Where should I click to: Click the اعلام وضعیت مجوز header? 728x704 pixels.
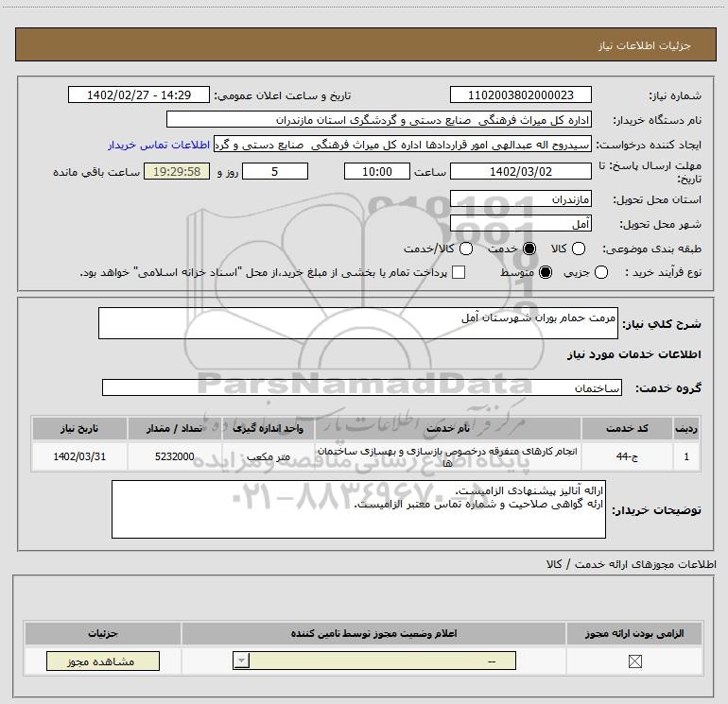coord(373,633)
